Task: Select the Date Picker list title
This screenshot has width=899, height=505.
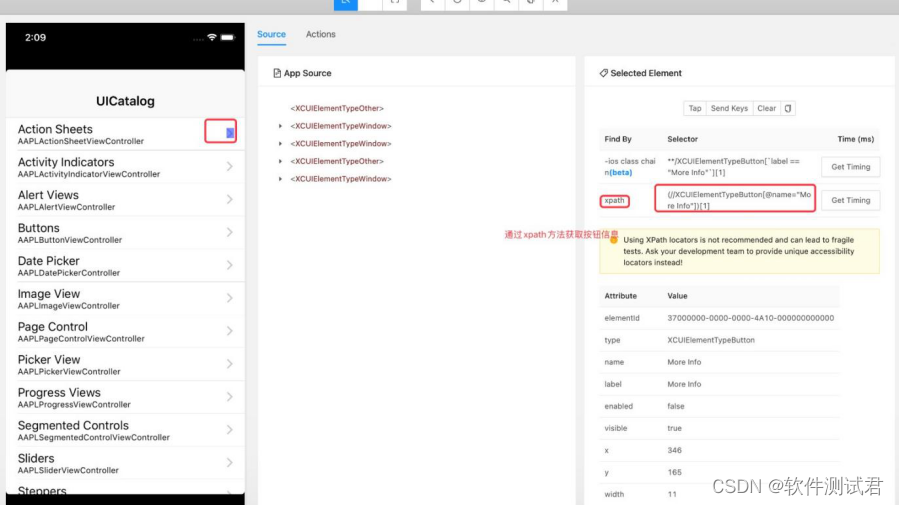Action: click(49, 261)
